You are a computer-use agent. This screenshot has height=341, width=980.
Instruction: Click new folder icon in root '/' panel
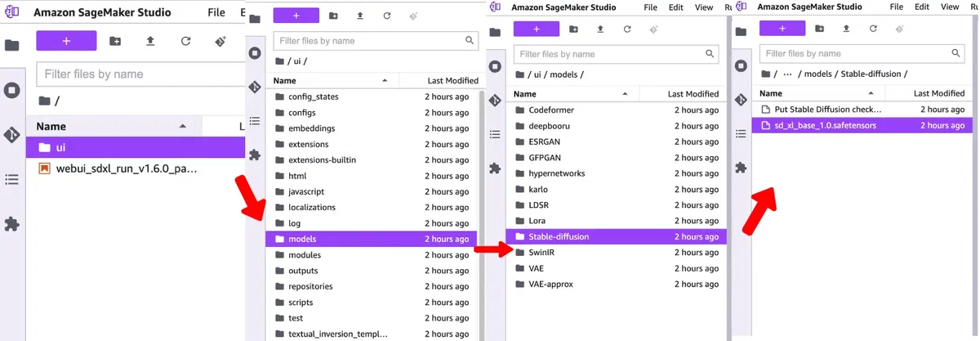tap(115, 41)
